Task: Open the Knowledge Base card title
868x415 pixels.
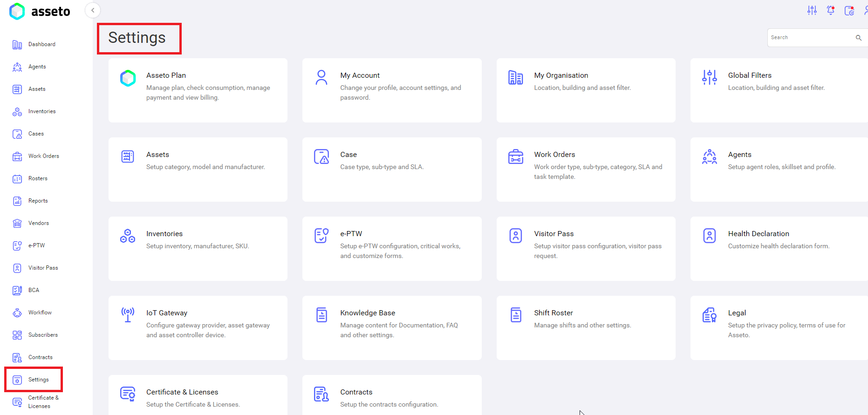Action: pos(368,313)
